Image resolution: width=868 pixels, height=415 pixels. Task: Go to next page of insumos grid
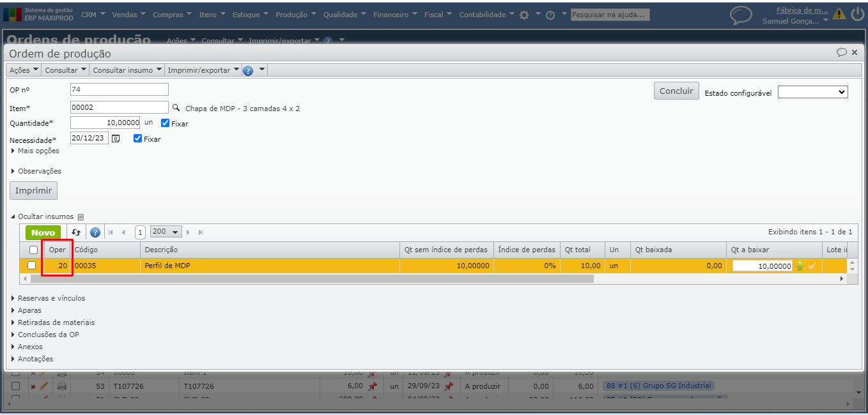pyautogui.click(x=188, y=232)
